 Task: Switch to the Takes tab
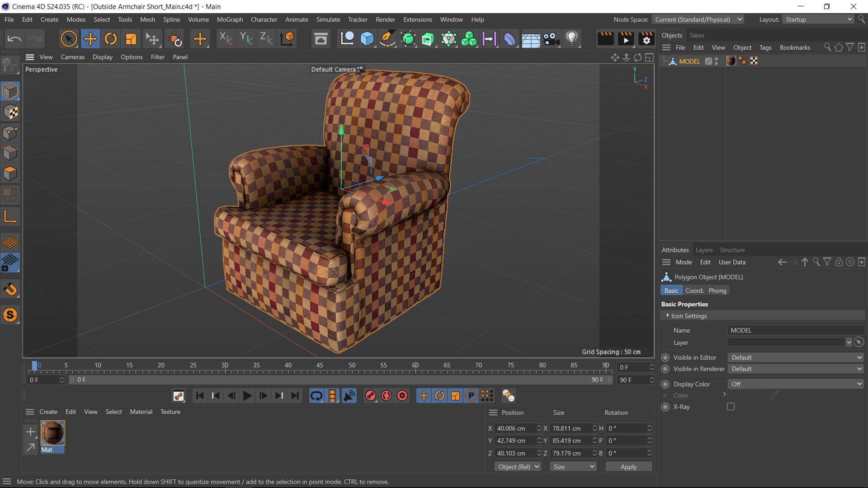(x=697, y=35)
